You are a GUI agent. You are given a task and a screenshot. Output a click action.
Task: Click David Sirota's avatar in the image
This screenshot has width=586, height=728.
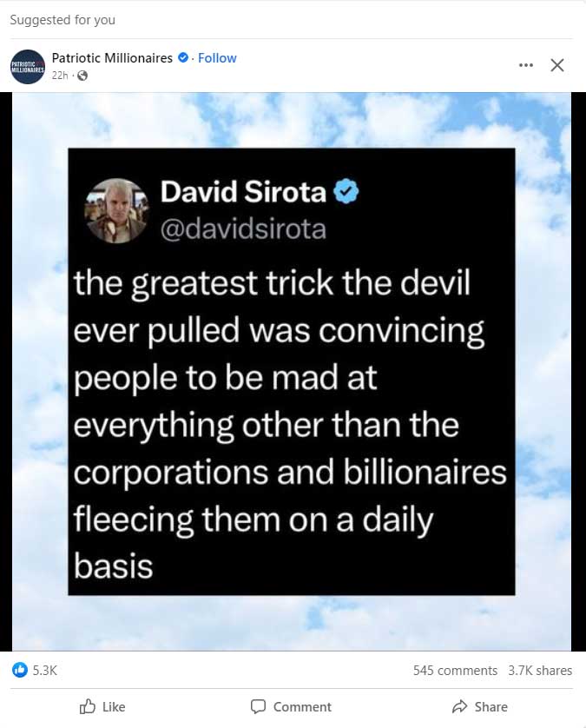116,211
